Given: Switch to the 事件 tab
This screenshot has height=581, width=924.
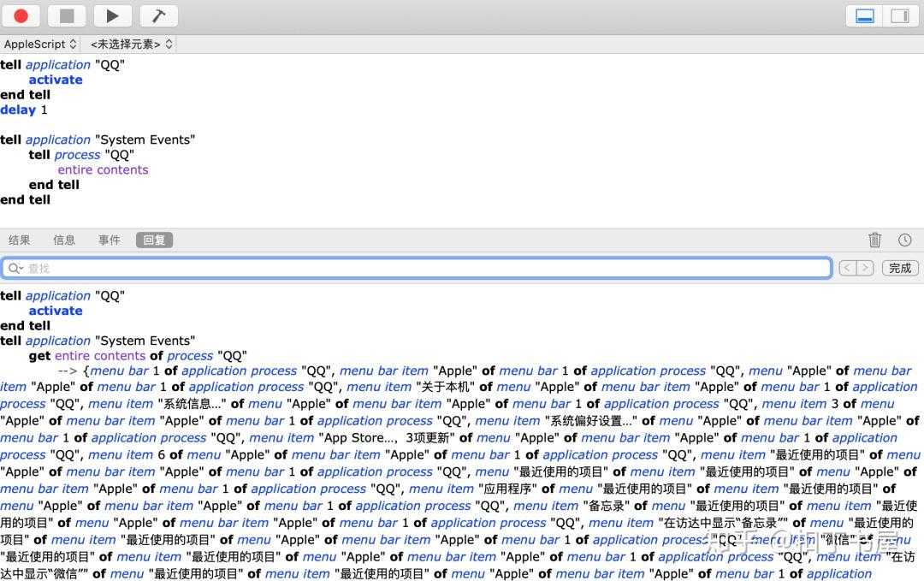Looking at the screenshot, I should pos(109,240).
